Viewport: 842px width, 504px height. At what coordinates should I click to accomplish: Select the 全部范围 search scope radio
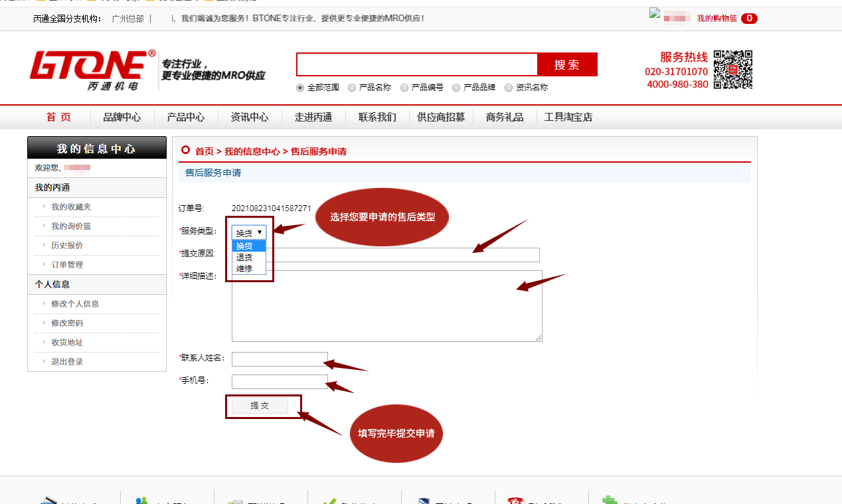pos(300,88)
